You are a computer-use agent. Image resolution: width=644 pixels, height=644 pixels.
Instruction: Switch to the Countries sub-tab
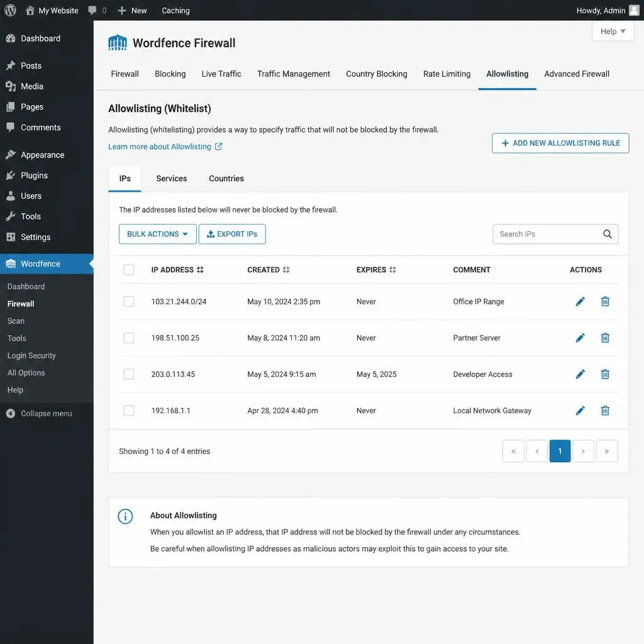[x=226, y=178]
